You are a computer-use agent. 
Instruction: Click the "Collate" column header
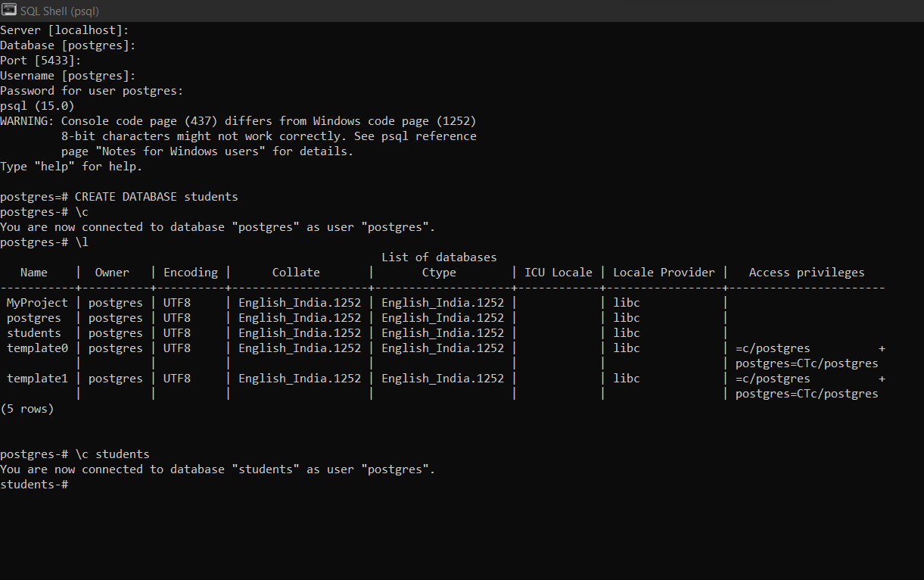(296, 273)
